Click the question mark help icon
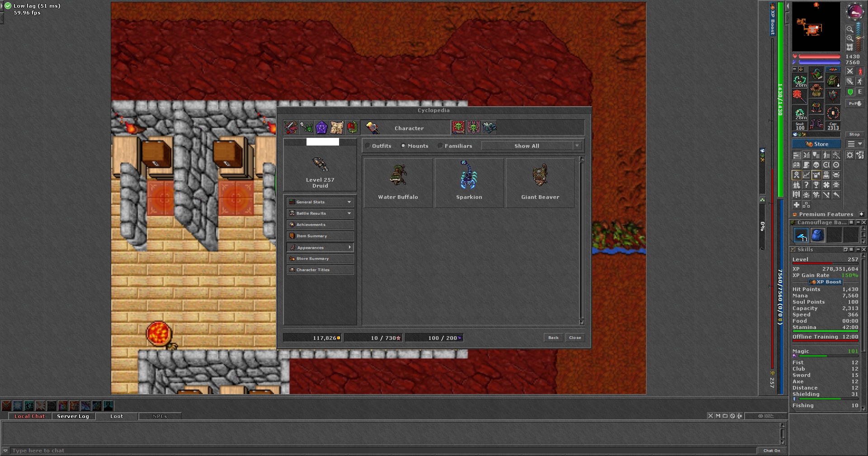Image resolution: width=868 pixels, height=456 pixels. click(x=806, y=185)
